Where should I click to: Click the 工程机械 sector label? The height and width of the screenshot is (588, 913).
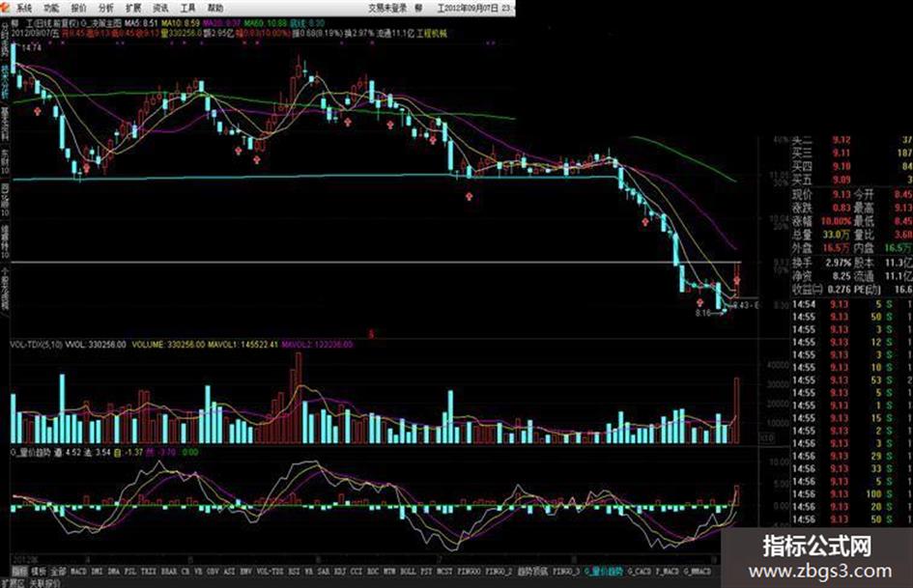point(432,34)
